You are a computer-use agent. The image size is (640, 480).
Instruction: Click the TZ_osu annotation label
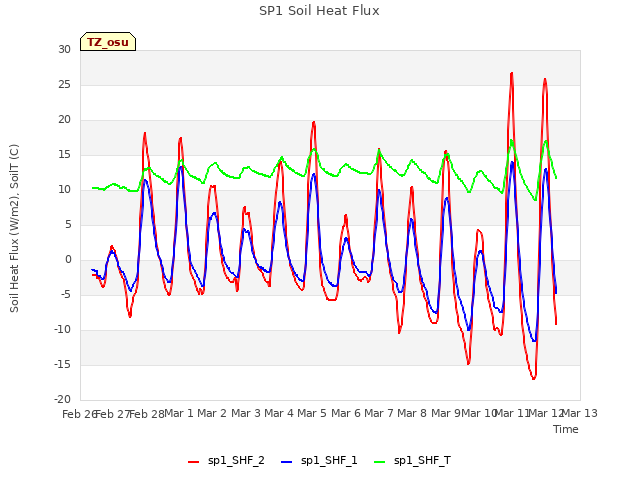tap(108, 42)
